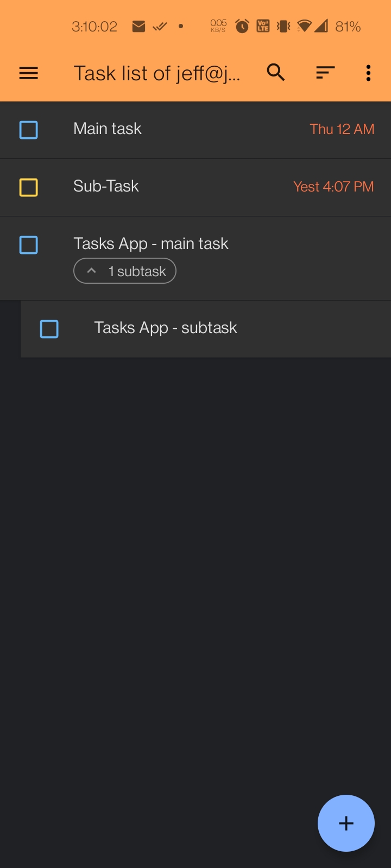The height and width of the screenshot is (868, 391).
Task: Open the sort options icon
Action: pyautogui.click(x=324, y=72)
